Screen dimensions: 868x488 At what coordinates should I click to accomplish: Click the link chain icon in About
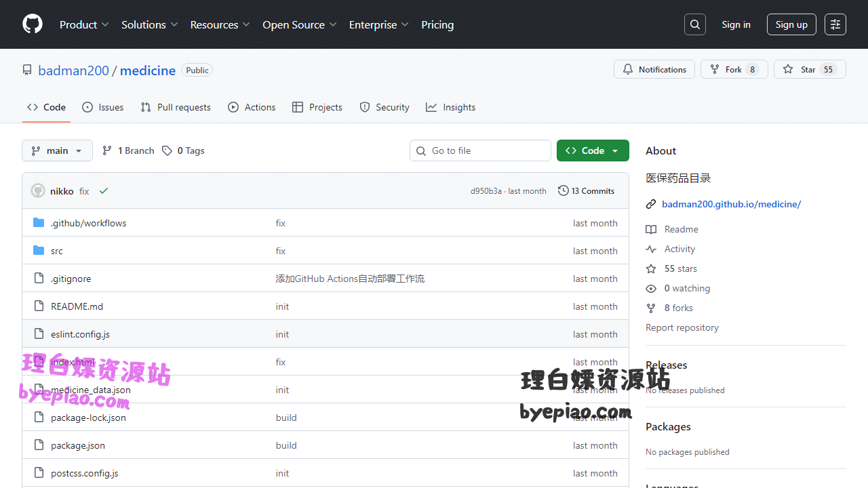coord(651,204)
